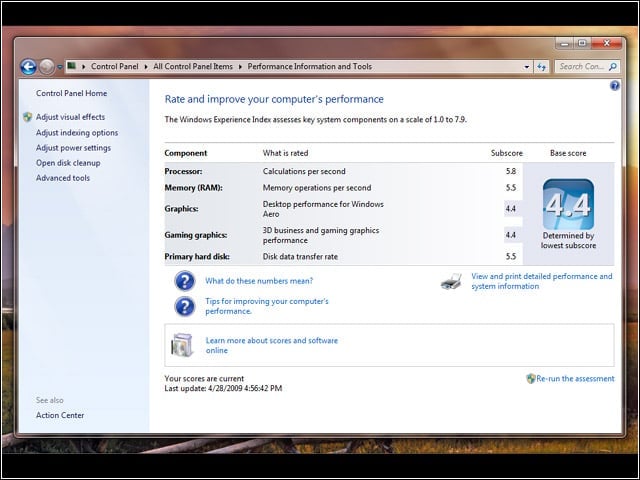Open Adjust power settings
The height and width of the screenshot is (480, 640).
click(73, 148)
